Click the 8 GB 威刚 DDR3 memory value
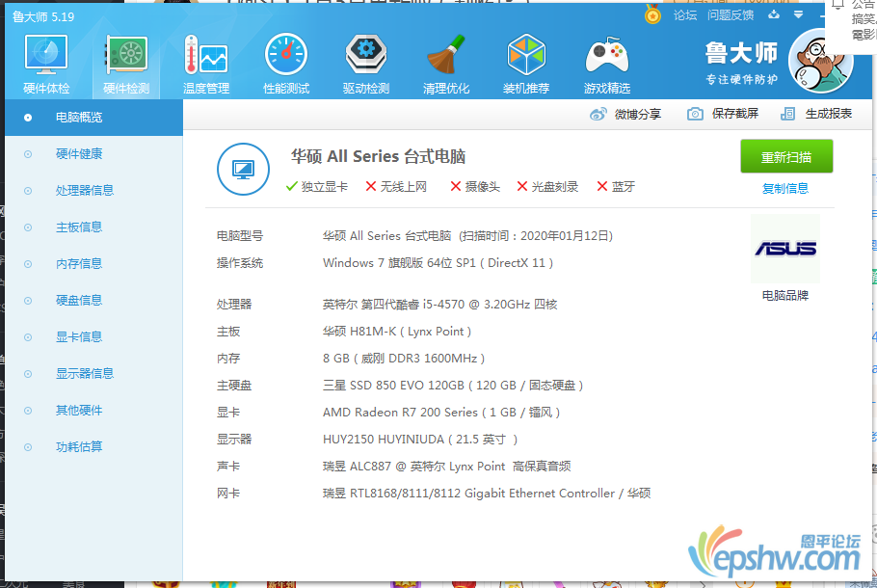The width and height of the screenshot is (877, 588). coord(404,359)
